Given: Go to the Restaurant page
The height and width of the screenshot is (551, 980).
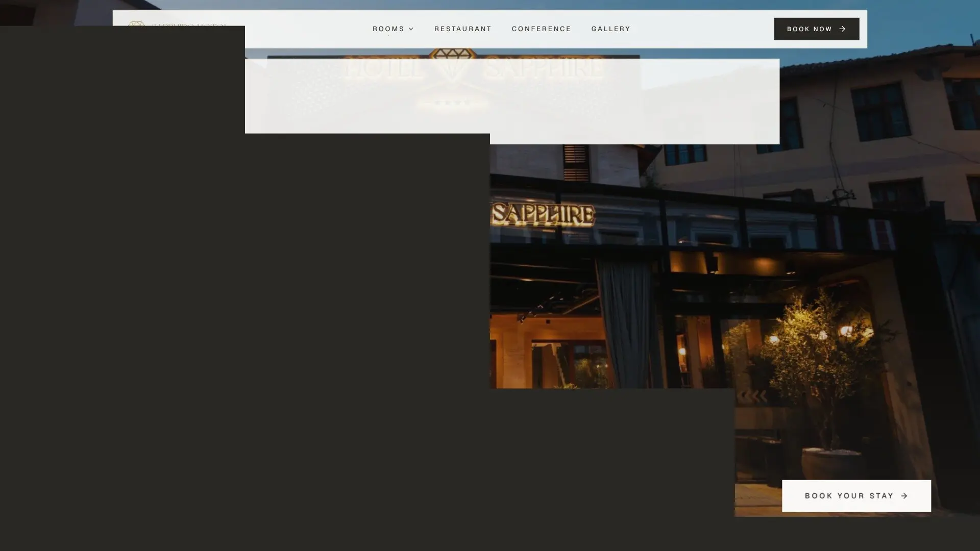Looking at the screenshot, I should (462, 29).
